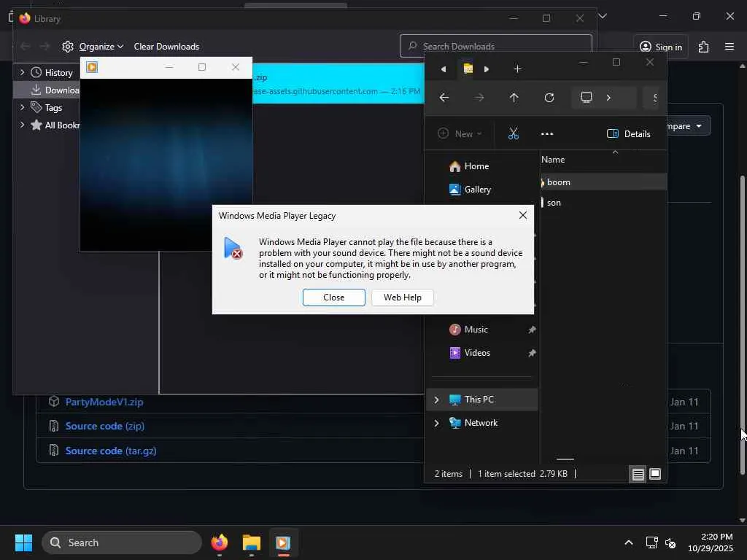Expand This PC in navigation pane

pos(436,400)
